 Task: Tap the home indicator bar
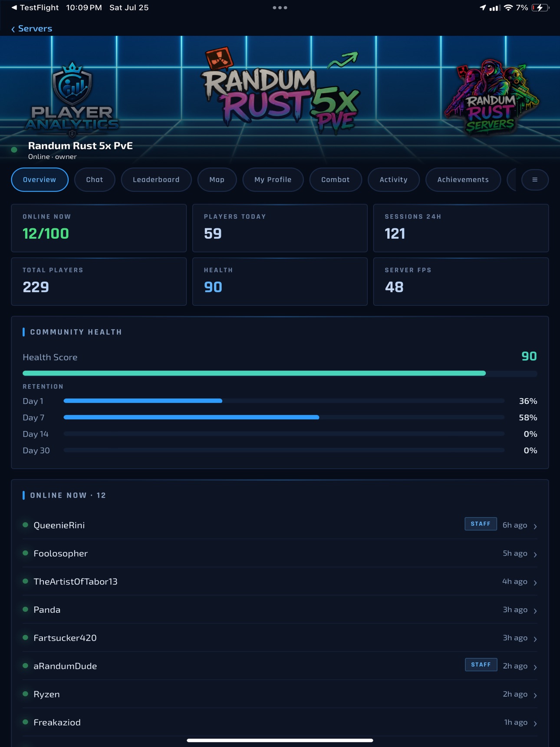(x=280, y=740)
